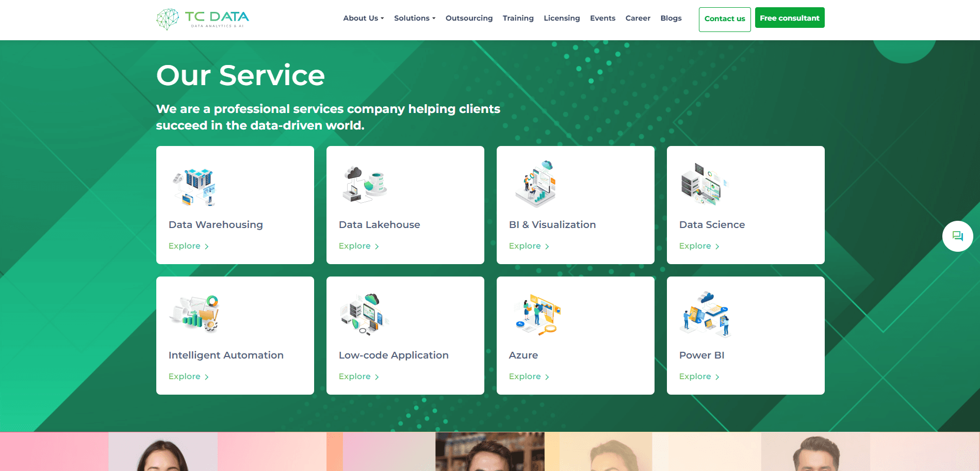Go to the Training page
This screenshot has width=980, height=471.
click(518, 18)
